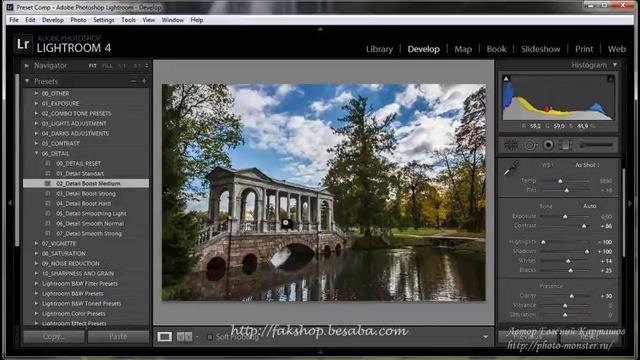Click the Clarity slider handle
The image size is (640, 360).
(571, 296)
